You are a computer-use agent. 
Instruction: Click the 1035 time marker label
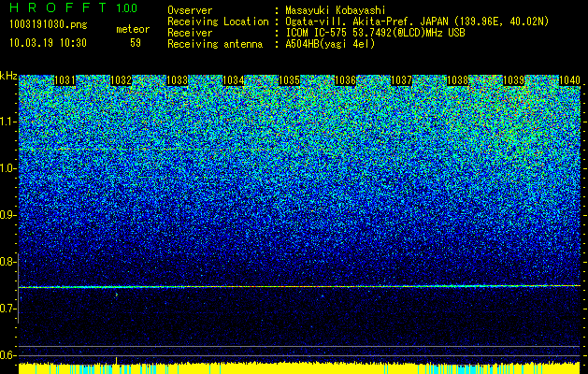[290, 80]
